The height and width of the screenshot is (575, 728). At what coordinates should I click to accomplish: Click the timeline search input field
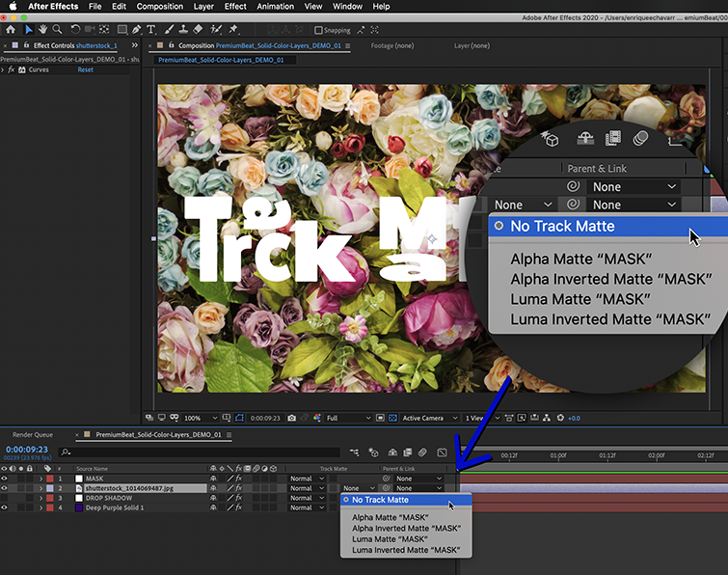(x=193, y=452)
